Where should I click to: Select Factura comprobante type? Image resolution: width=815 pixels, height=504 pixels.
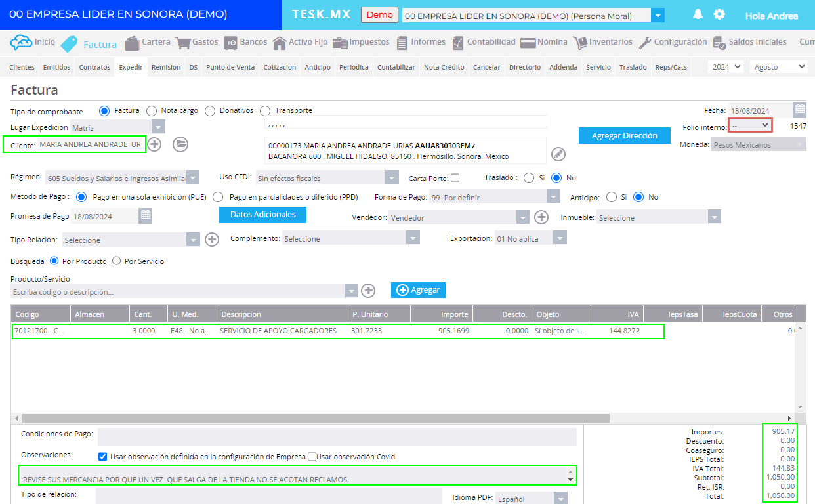point(104,110)
